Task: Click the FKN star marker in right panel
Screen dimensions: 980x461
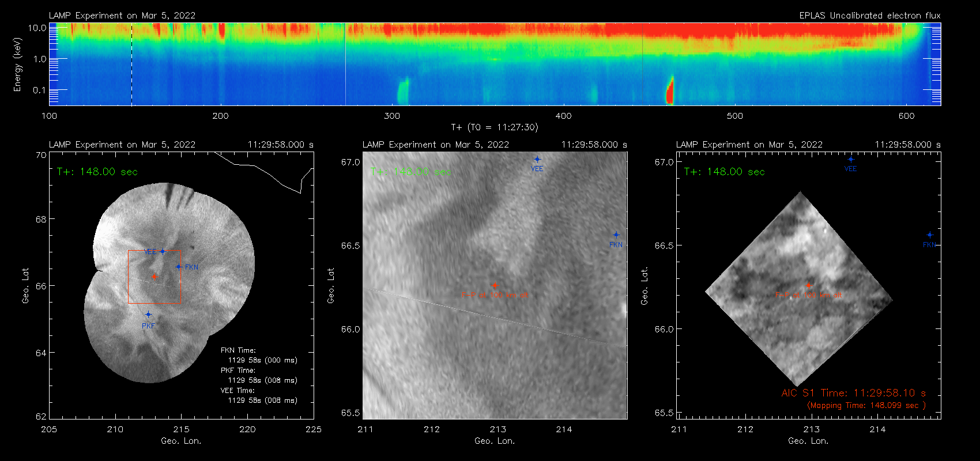Action: [x=930, y=235]
